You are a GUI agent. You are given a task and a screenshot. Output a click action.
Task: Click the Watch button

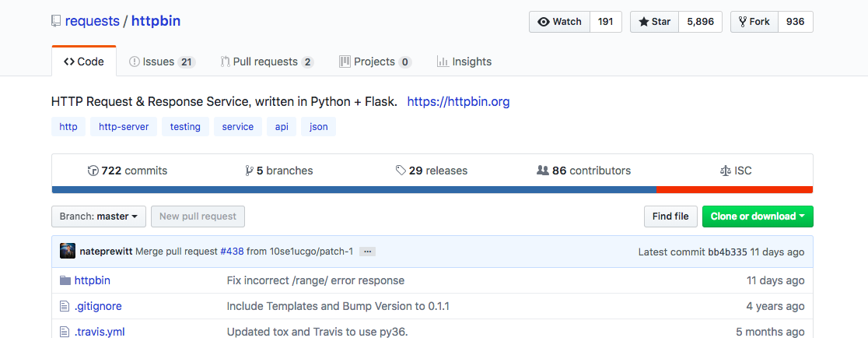tap(559, 22)
